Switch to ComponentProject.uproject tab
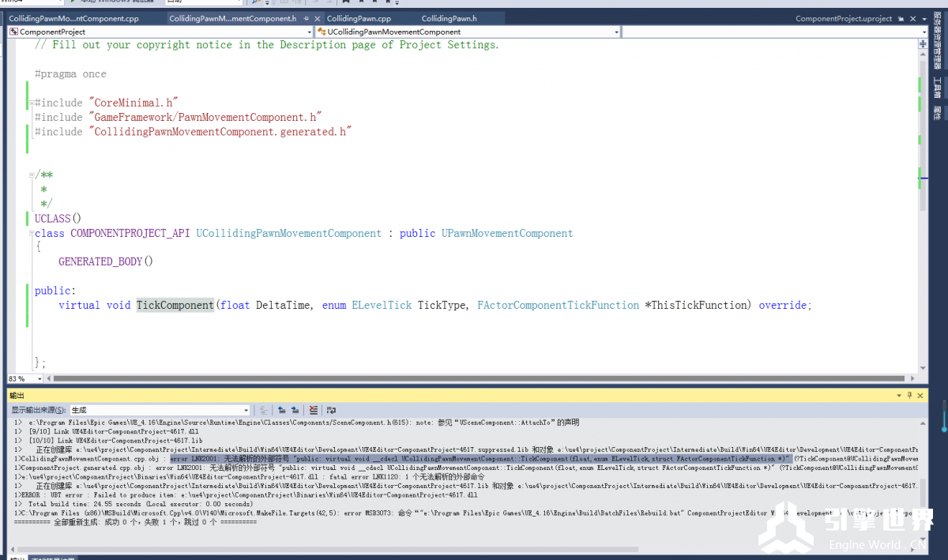The image size is (948, 560). 844,18
